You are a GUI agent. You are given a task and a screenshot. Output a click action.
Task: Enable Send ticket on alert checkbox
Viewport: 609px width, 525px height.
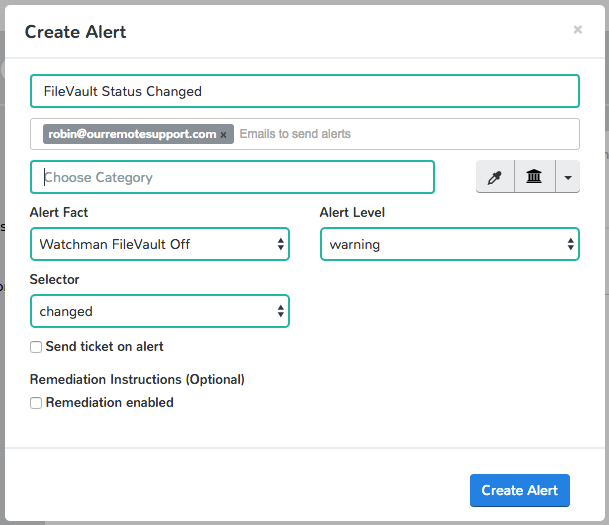[x=36, y=347]
